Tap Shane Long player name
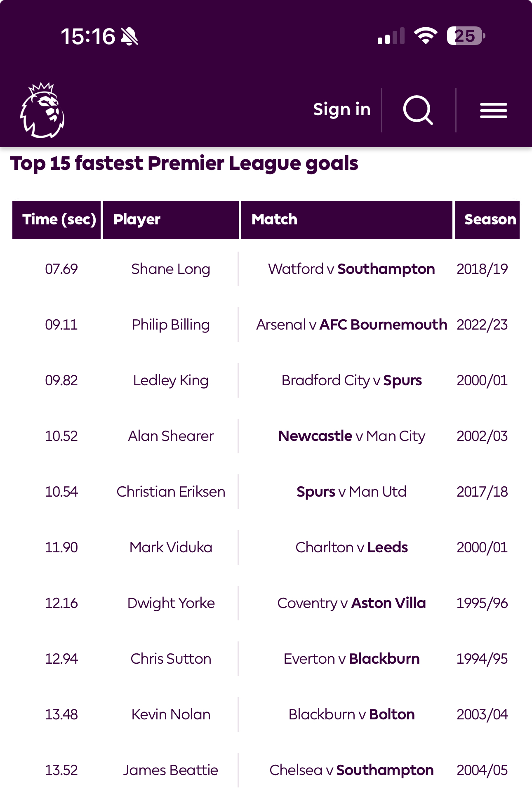Screen dimensions: 532x806 click(x=170, y=269)
